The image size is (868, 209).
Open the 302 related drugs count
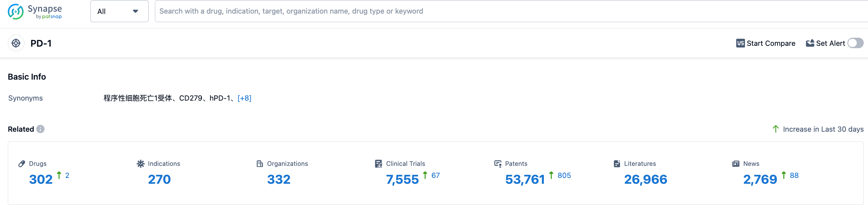pos(41,179)
